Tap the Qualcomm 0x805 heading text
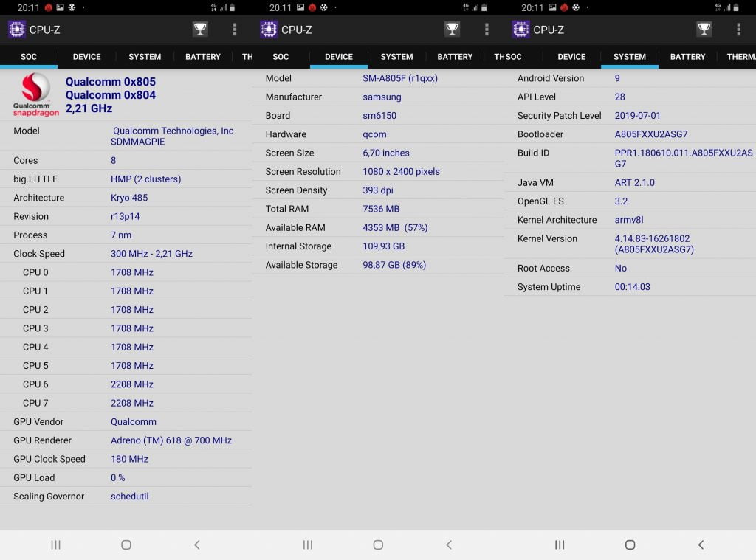The width and height of the screenshot is (756, 560). (111, 81)
